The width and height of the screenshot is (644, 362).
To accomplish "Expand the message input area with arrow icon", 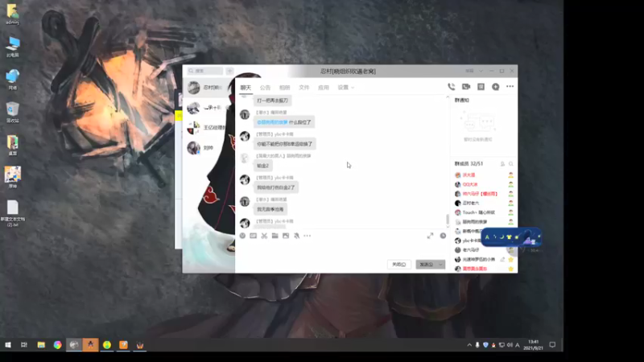I will point(430,236).
